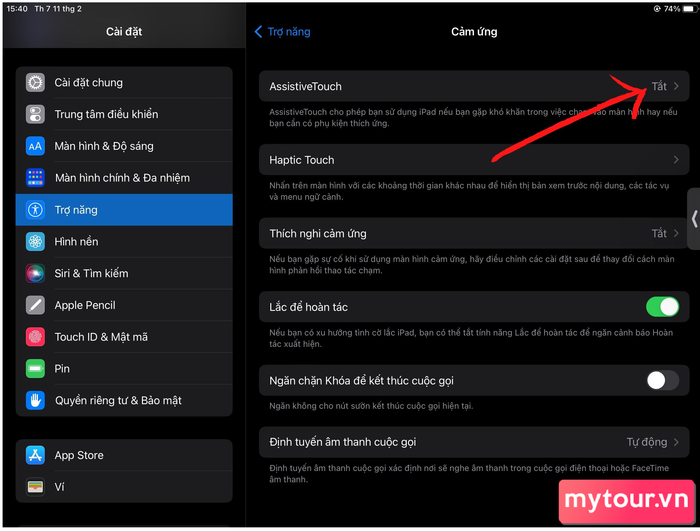700x531 pixels.
Task: Tap the Trợ năng accessibility icon
Action: point(35,209)
